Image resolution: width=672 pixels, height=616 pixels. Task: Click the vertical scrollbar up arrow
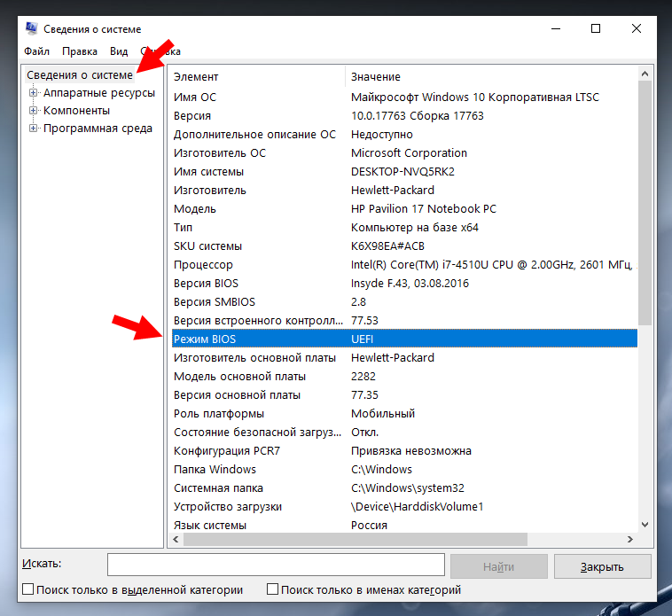[645, 74]
